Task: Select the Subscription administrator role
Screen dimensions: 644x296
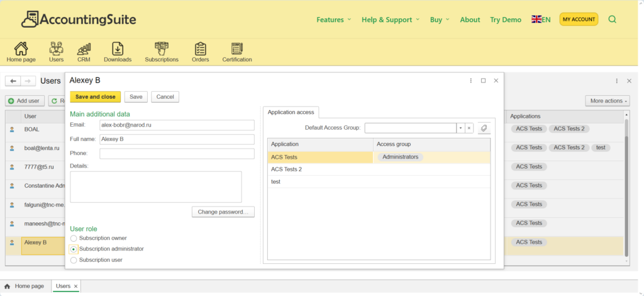Action: coord(74,249)
